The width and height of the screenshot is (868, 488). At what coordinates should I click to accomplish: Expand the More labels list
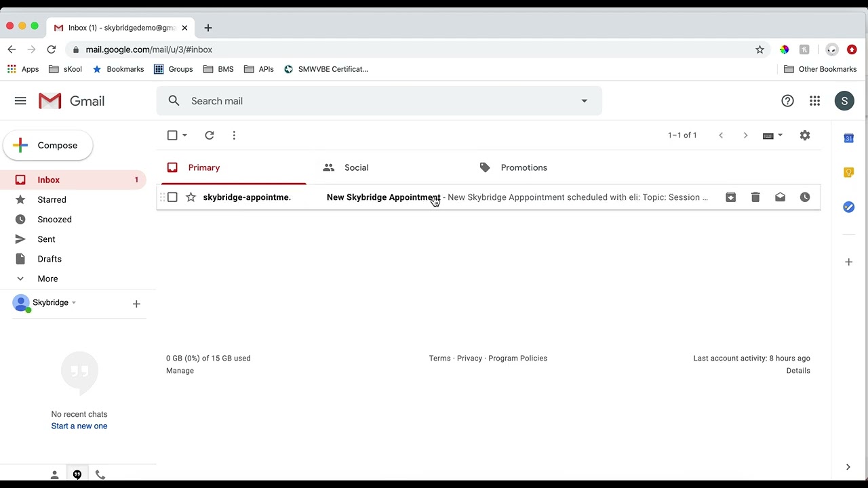click(x=47, y=279)
